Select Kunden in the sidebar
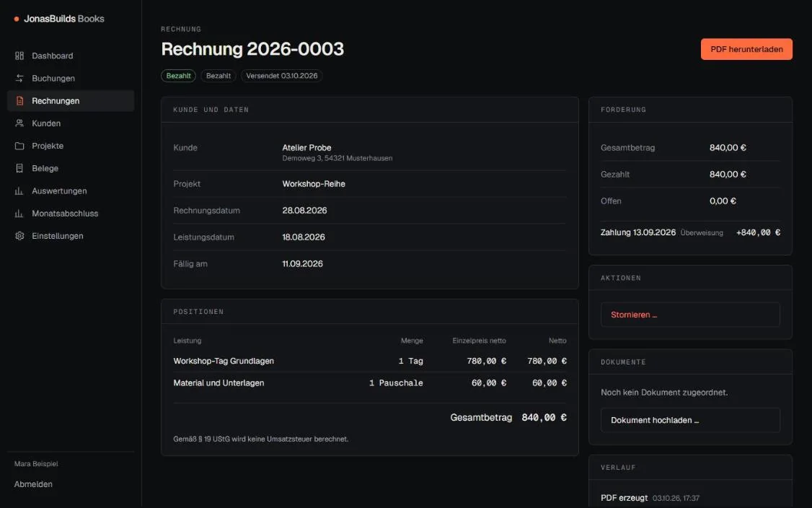812x508 pixels. coord(71,123)
